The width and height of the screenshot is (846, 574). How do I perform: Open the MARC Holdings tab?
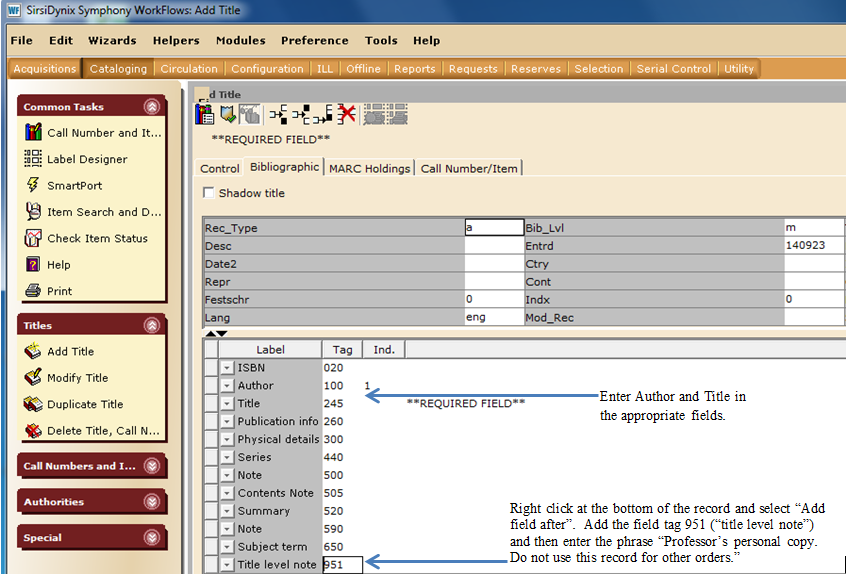tap(370, 168)
